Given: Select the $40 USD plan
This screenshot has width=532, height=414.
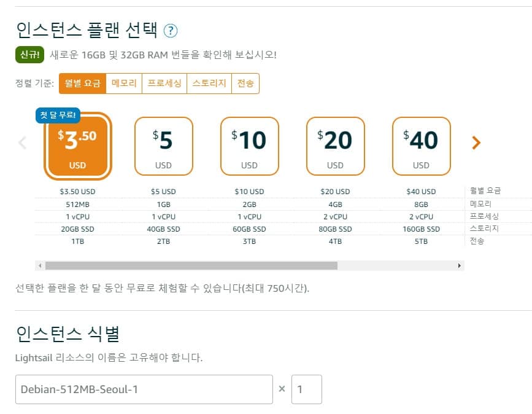Looking at the screenshot, I should [x=421, y=146].
